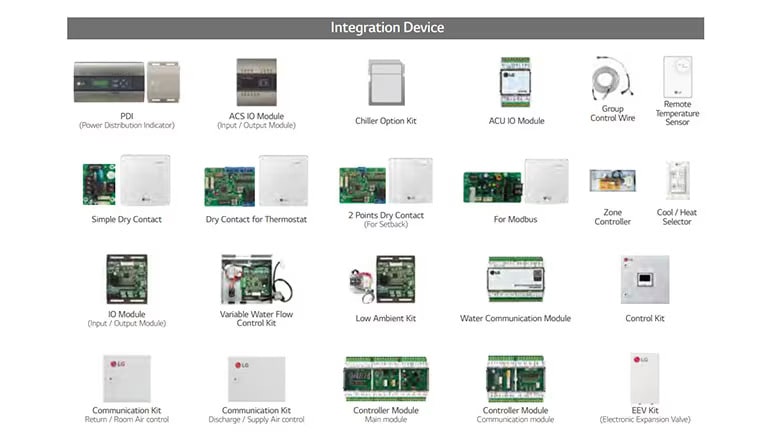Click the IO Module circuit board image

click(127, 279)
